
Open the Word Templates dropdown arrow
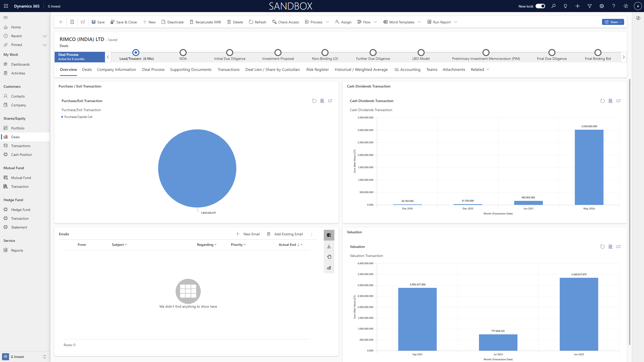pyautogui.click(x=419, y=22)
